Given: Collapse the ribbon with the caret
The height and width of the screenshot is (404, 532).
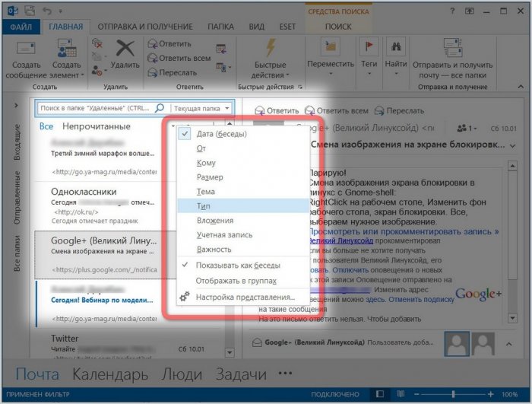Looking at the screenshot, I should pos(521,87).
